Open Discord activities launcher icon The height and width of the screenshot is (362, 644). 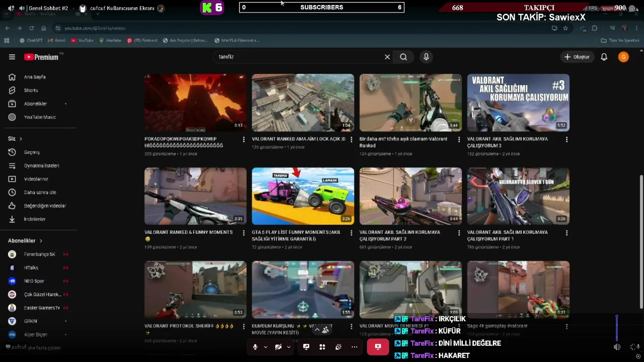[322, 347]
